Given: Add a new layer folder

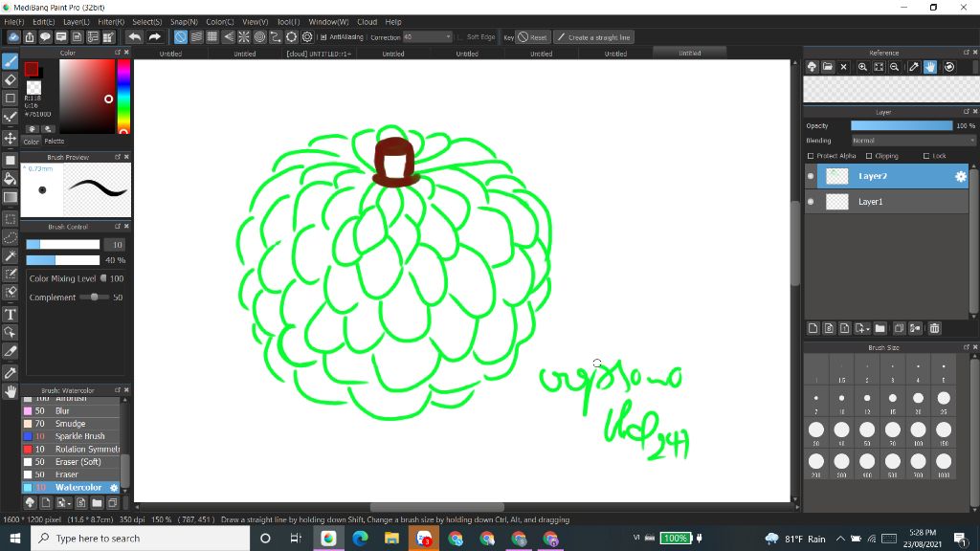Looking at the screenshot, I should point(880,328).
